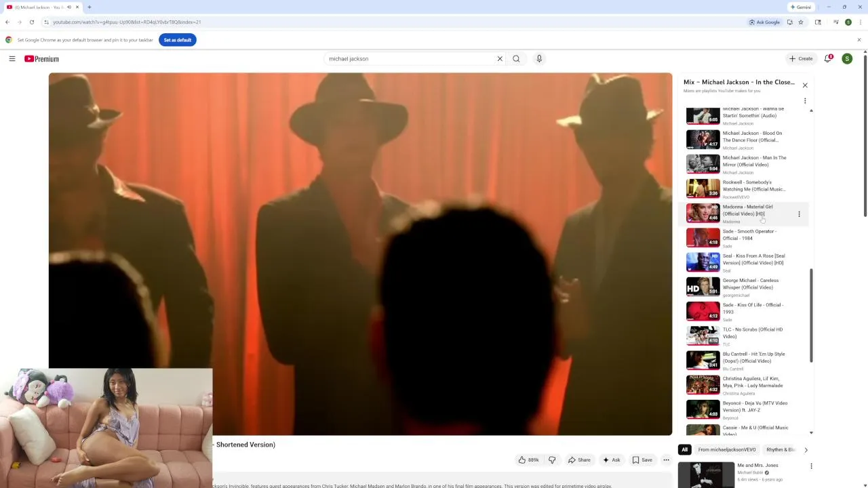The height and width of the screenshot is (488, 868).
Task: Show more filter chips with right arrow
Action: coord(806,450)
